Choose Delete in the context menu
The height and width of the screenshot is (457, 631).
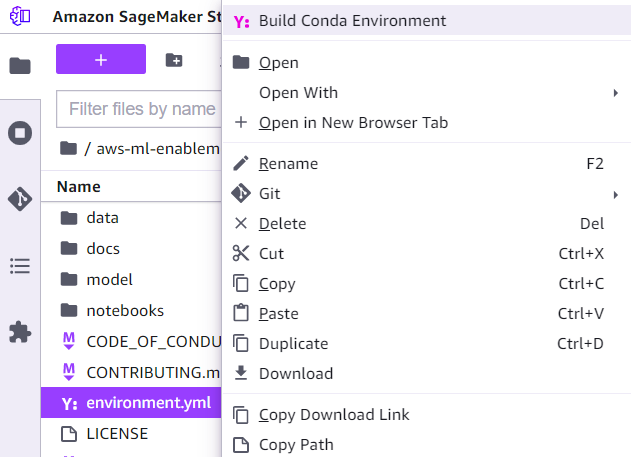coord(427,224)
